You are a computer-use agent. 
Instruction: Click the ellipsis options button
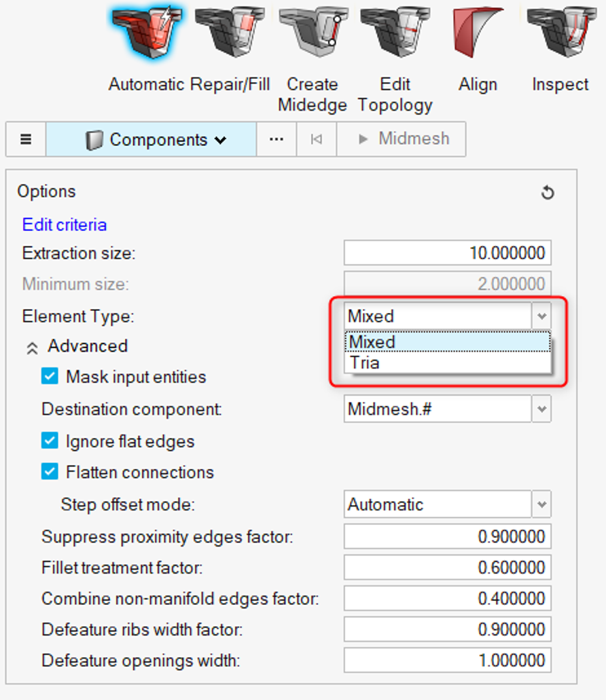tap(276, 139)
